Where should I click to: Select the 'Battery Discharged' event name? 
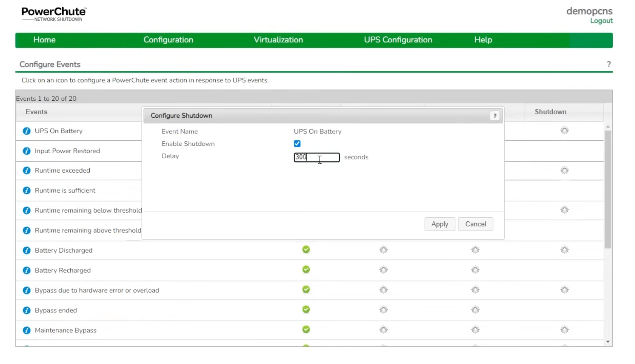[63, 251]
